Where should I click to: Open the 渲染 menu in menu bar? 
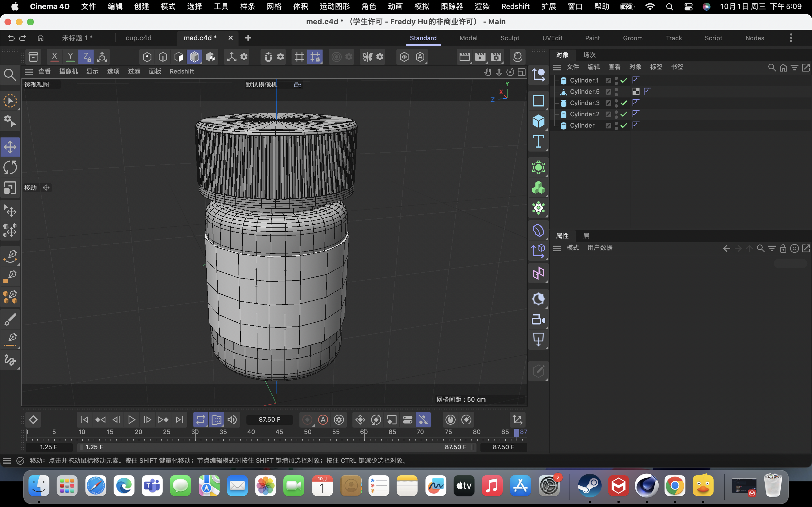[x=482, y=6]
